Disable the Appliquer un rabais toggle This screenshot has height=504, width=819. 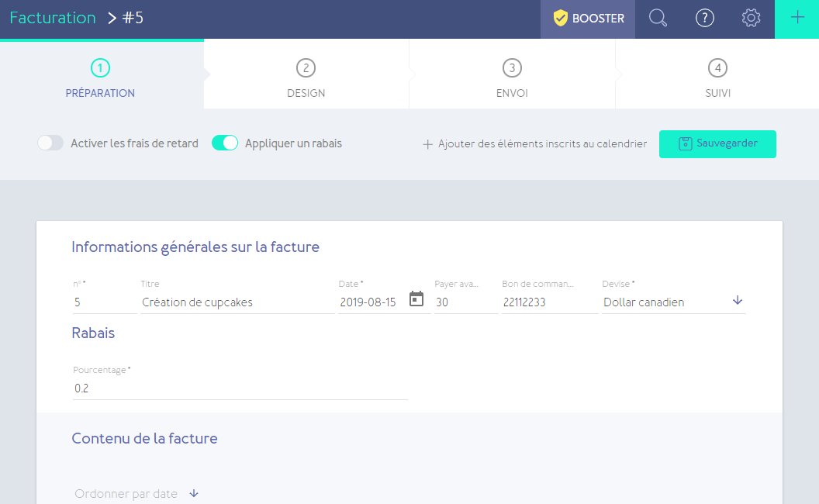[x=225, y=143]
